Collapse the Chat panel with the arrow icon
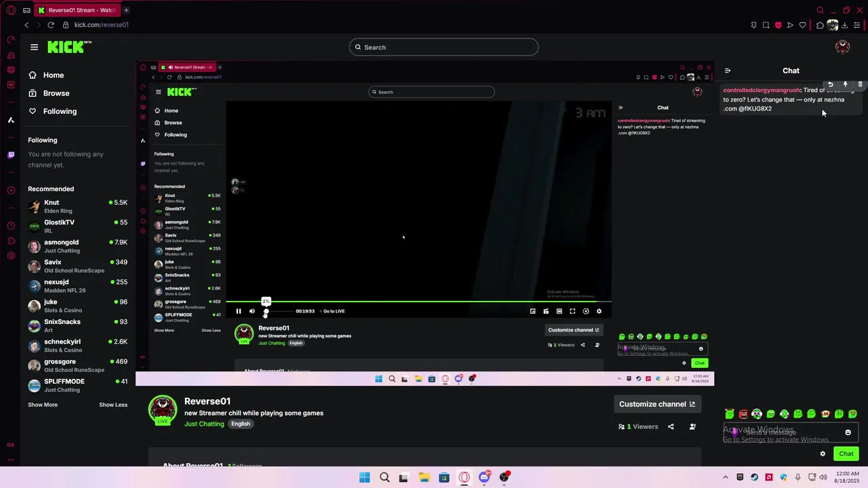868x488 pixels. coord(728,70)
